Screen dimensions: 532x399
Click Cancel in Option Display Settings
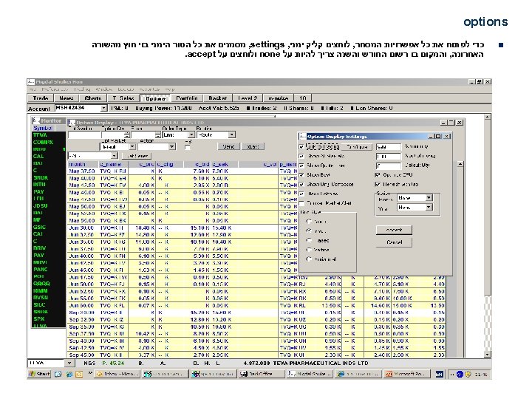pos(395,242)
